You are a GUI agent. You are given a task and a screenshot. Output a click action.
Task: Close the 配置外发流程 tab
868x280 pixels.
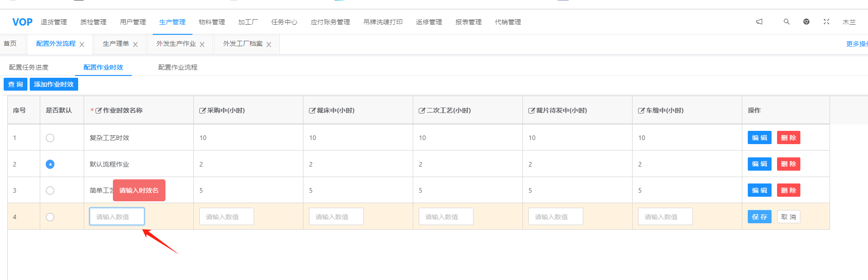(x=82, y=44)
